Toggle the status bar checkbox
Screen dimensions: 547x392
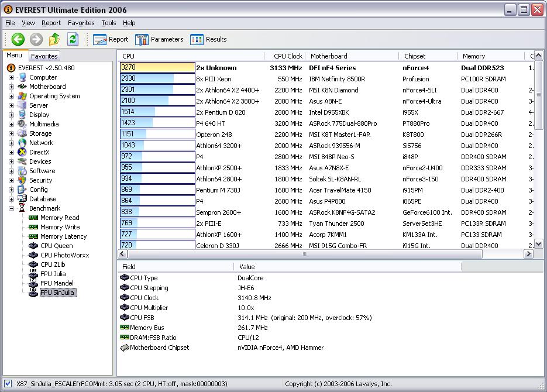tap(8, 384)
